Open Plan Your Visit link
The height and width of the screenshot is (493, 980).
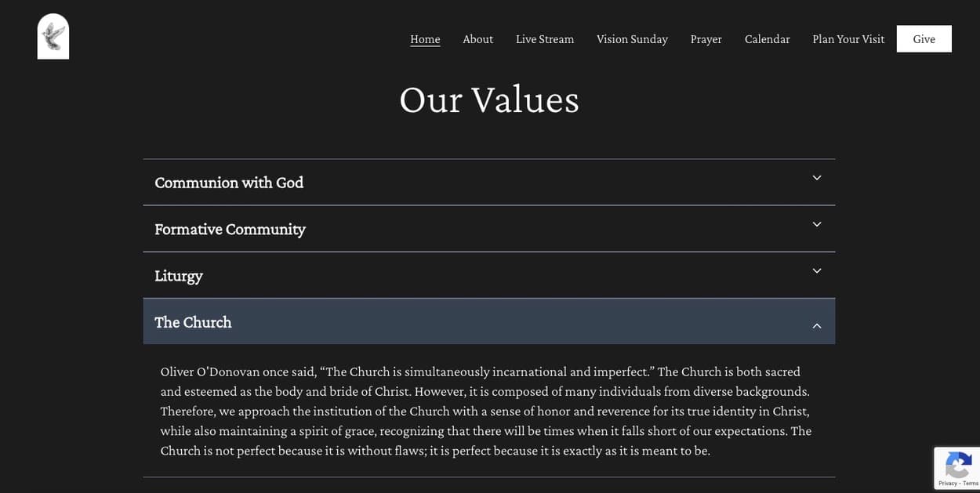tap(848, 39)
